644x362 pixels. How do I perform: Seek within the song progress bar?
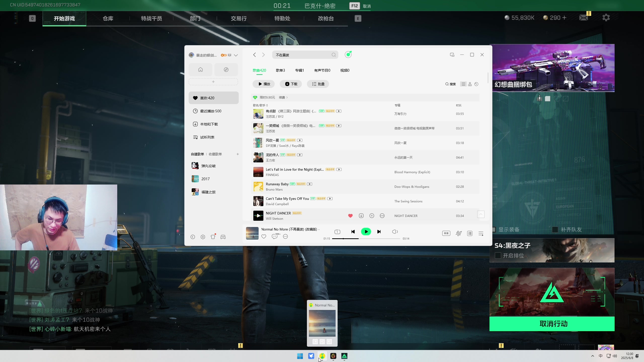366,239
